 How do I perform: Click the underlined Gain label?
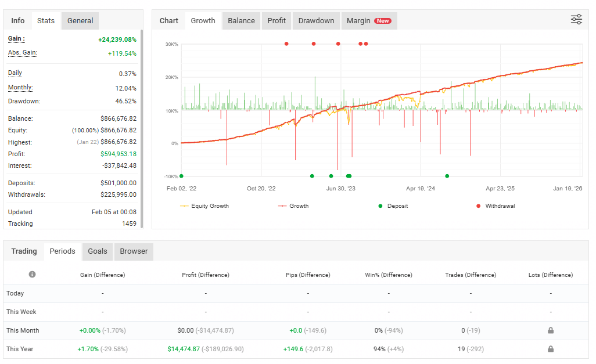(16, 39)
